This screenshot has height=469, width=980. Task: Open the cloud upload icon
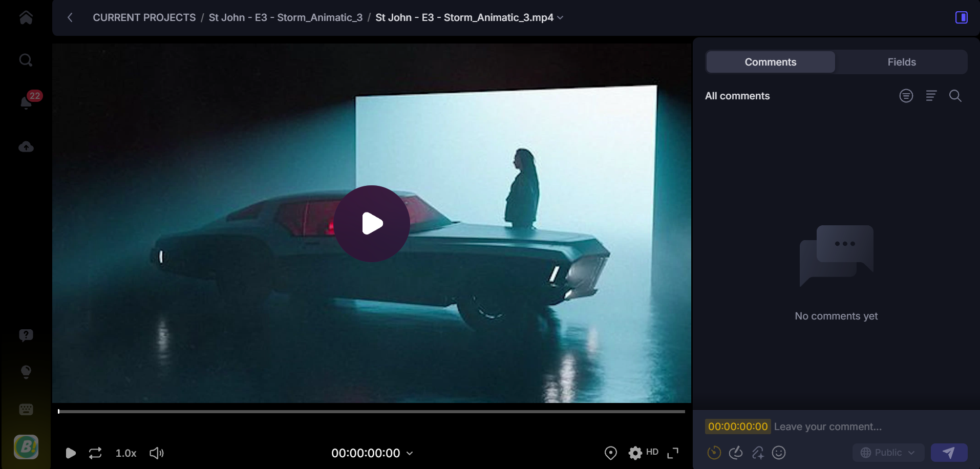[x=26, y=147]
